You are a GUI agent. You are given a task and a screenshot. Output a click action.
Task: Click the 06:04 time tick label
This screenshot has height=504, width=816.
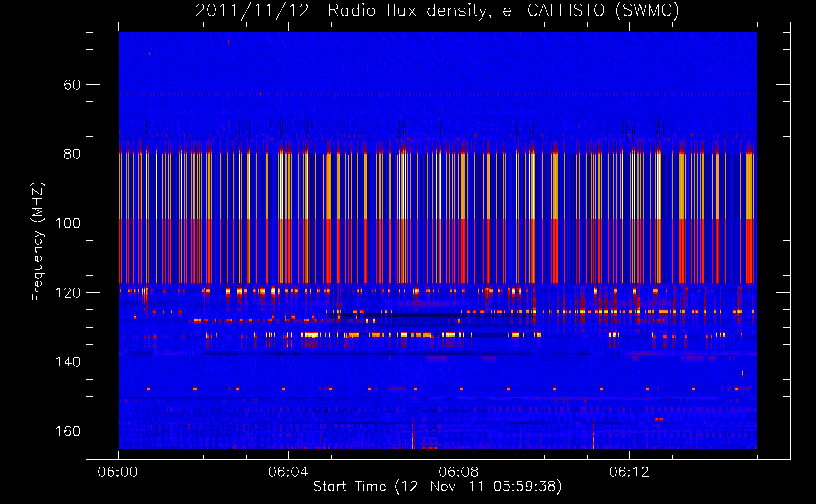pos(288,472)
